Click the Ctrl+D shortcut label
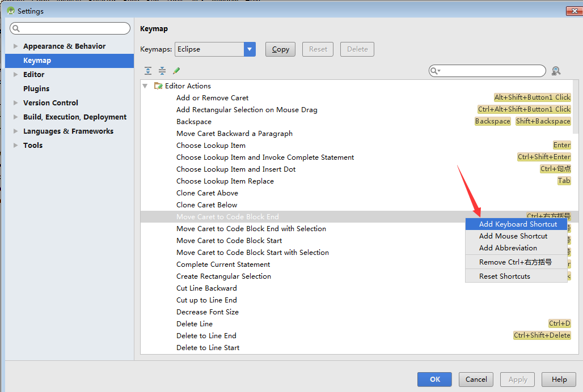 point(560,323)
